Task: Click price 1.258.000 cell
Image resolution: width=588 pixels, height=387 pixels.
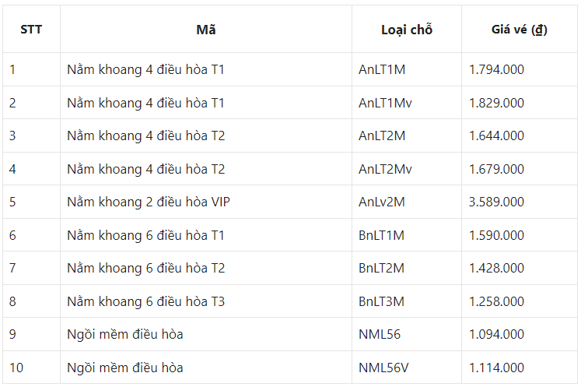Action: tap(496, 301)
